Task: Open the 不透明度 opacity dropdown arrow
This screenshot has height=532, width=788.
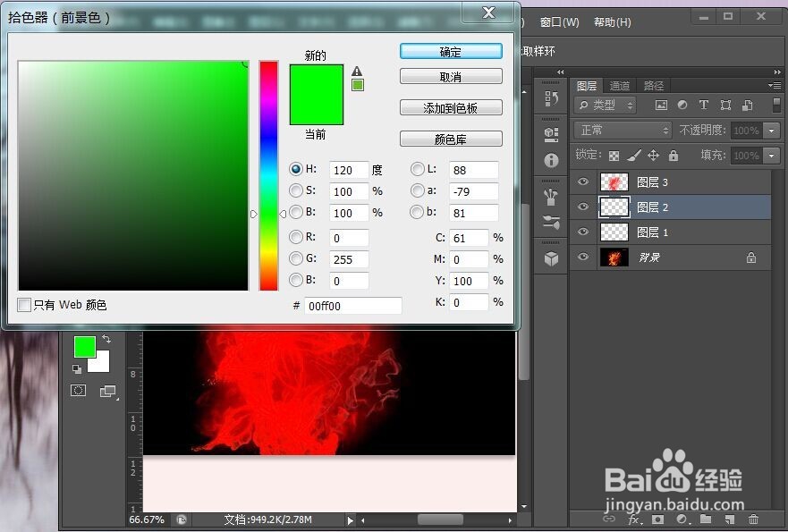Action: (771, 131)
